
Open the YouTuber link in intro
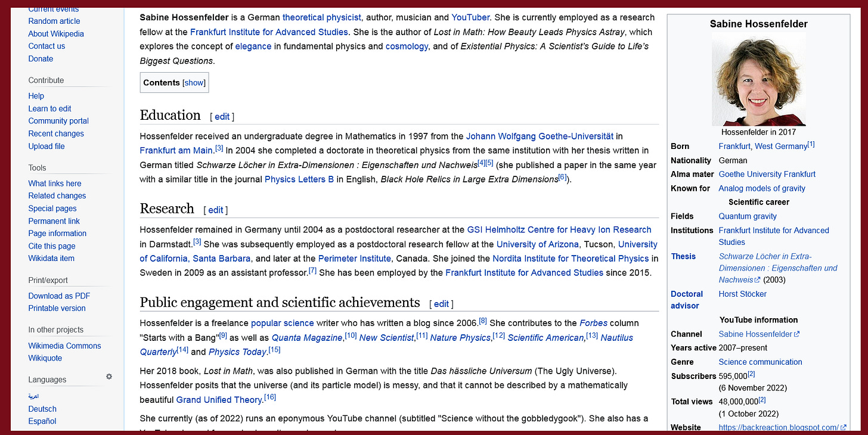coord(470,17)
